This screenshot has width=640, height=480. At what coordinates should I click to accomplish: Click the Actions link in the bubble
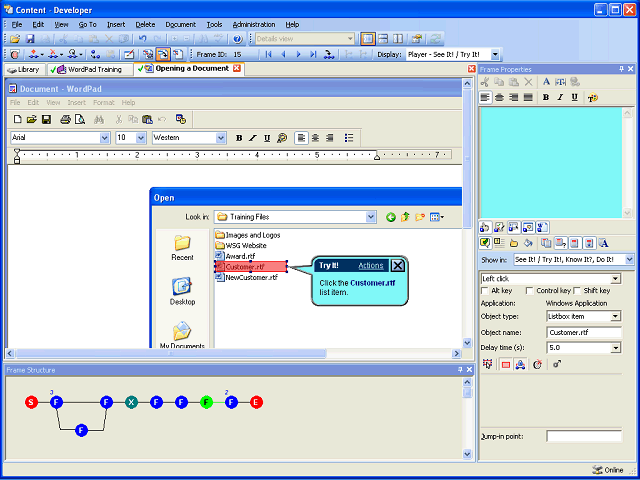click(371, 266)
